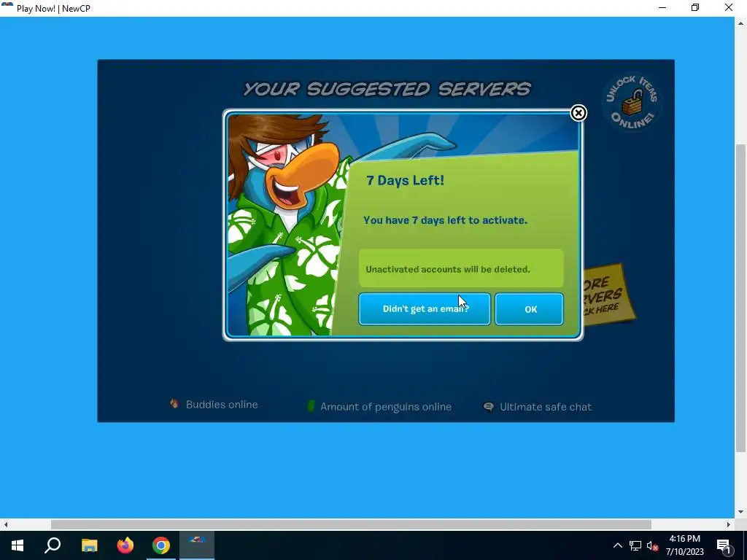Viewport: 747px width, 560px height.
Task: Open the Windows Start menu
Action: coord(18,545)
